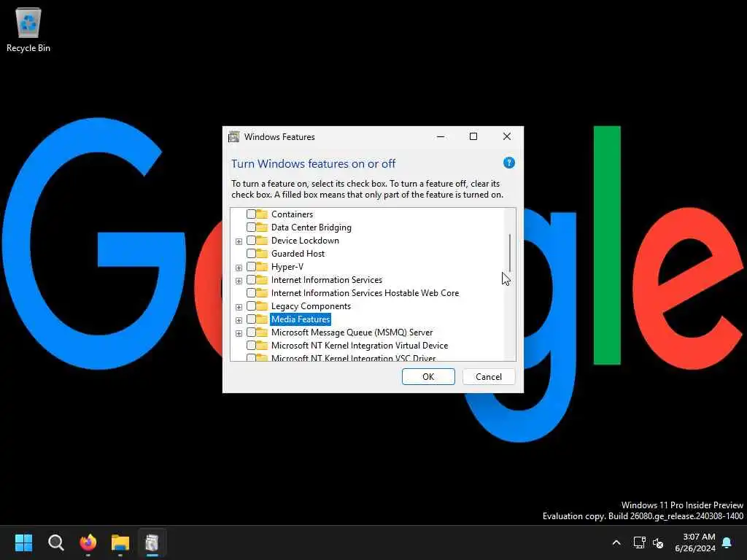The width and height of the screenshot is (747, 560).
Task: Enable the Legacy Components checkbox
Action: coord(251,306)
